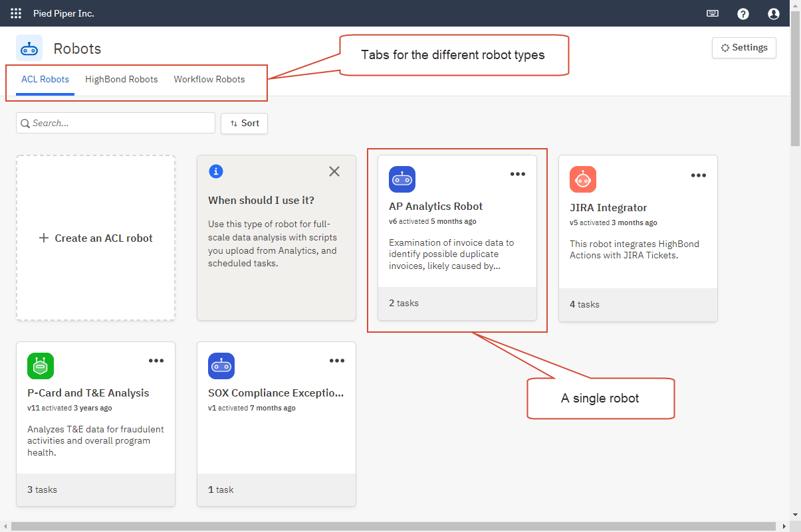Click 'v11 activated 3 years ago' text
Viewport: 801px width, 532px height.
pyautogui.click(x=70, y=408)
